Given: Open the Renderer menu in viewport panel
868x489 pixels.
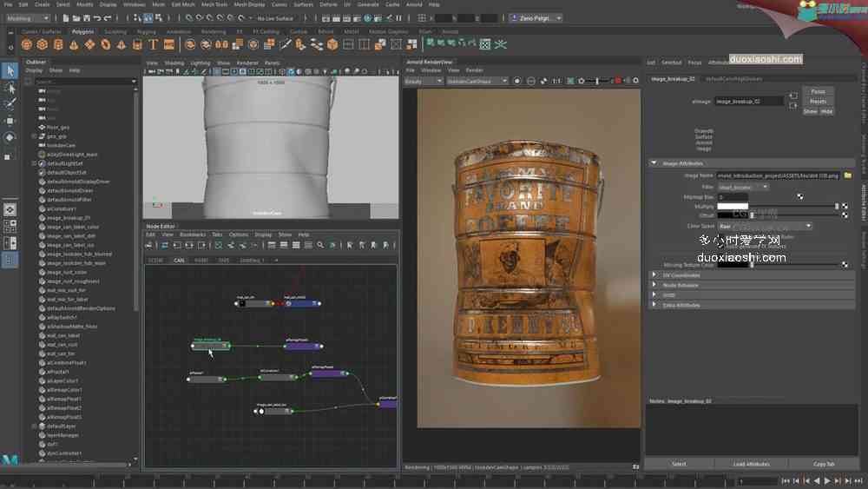Looking at the screenshot, I should pyautogui.click(x=247, y=63).
